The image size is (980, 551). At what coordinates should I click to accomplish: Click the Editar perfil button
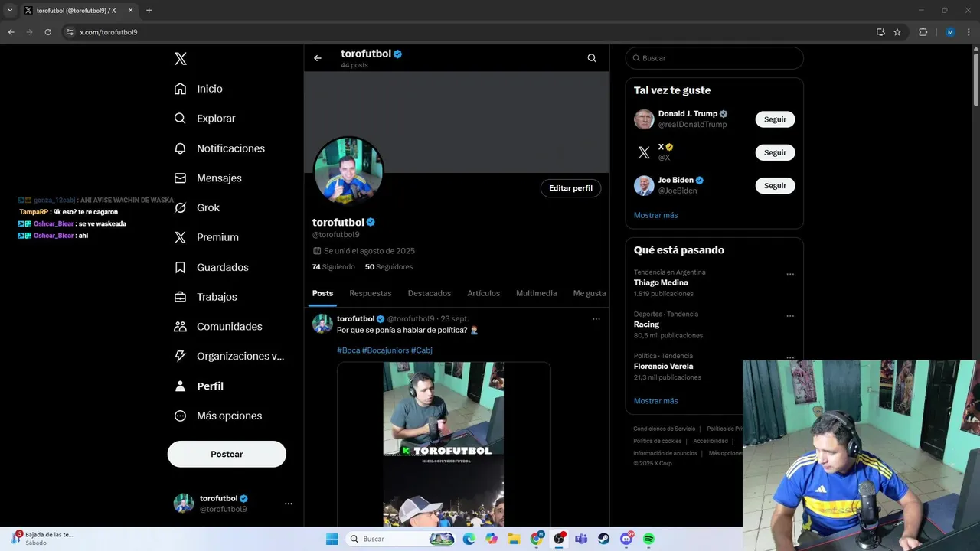[x=570, y=188]
